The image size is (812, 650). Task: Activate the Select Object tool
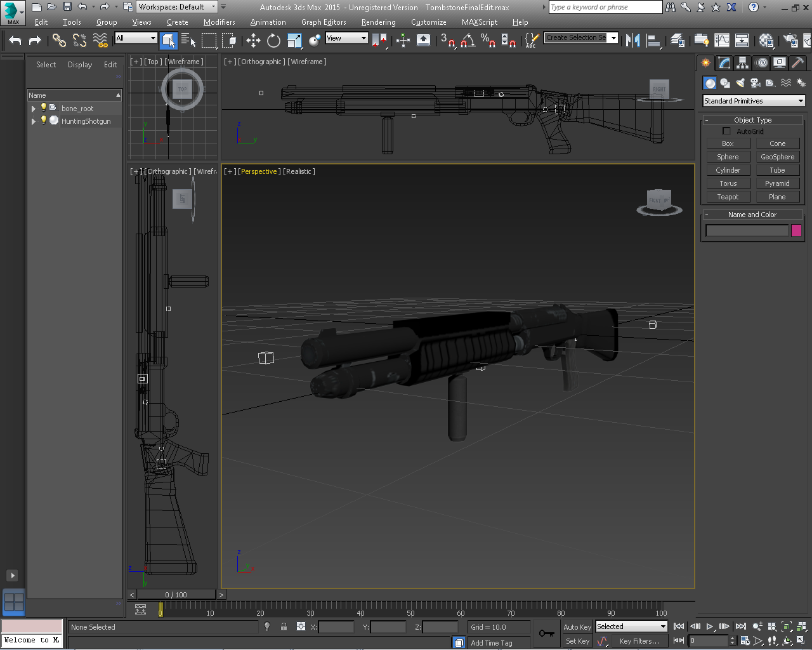pos(168,40)
